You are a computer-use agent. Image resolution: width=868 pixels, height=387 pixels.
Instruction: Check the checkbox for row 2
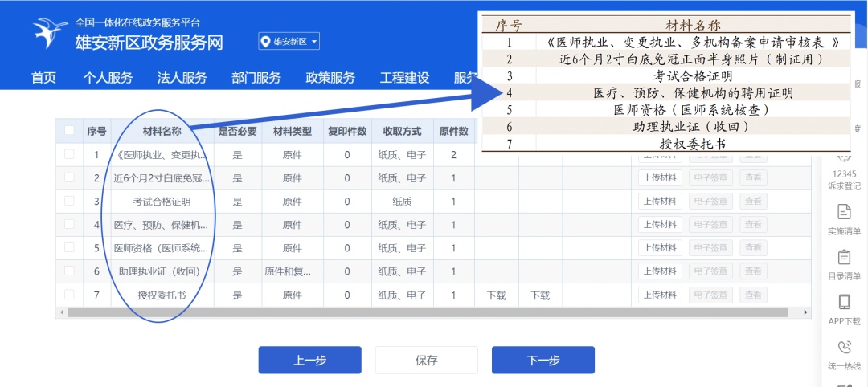pyautogui.click(x=69, y=177)
